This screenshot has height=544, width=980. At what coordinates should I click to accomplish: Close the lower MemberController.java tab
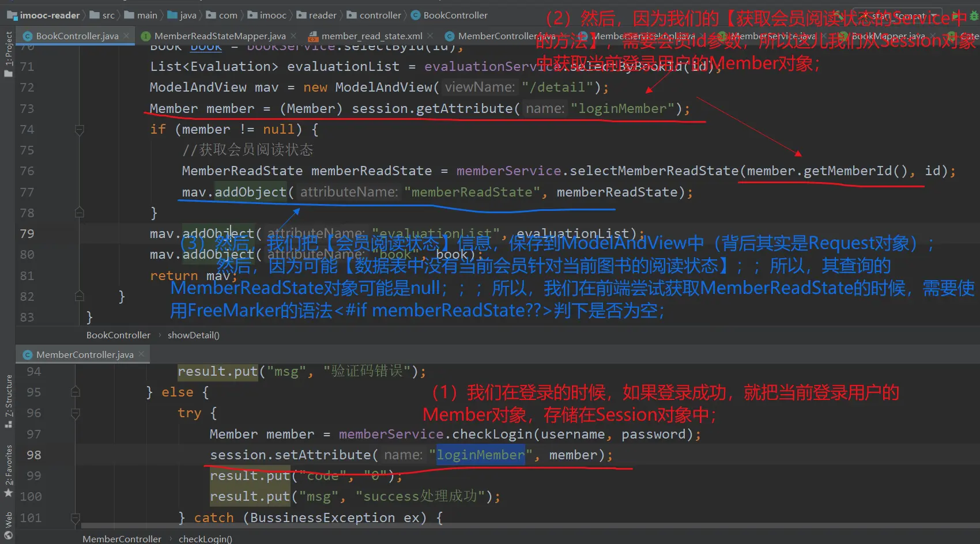pyautogui.click(x=142, y=354)
